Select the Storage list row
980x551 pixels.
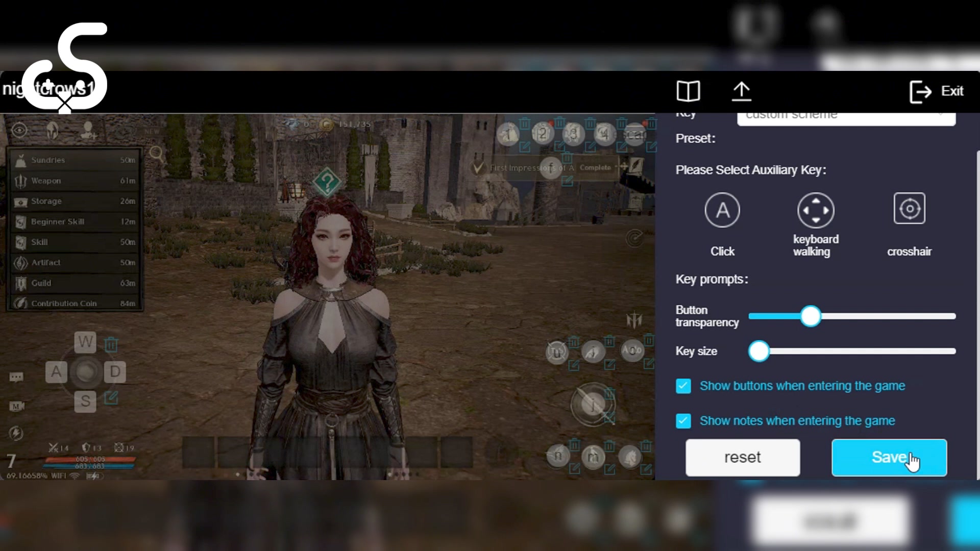click(x=75, y=201)
